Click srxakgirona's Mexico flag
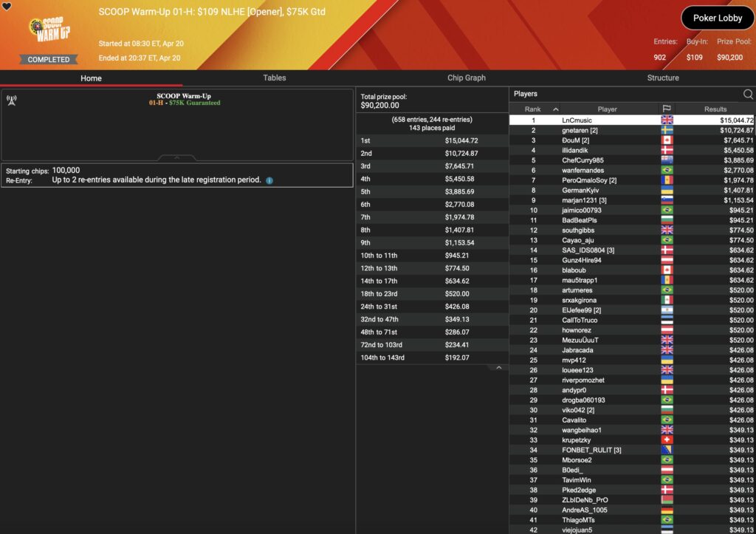This screenshot has height=534, width=756. pyautogui.click(x=667, y=300)
